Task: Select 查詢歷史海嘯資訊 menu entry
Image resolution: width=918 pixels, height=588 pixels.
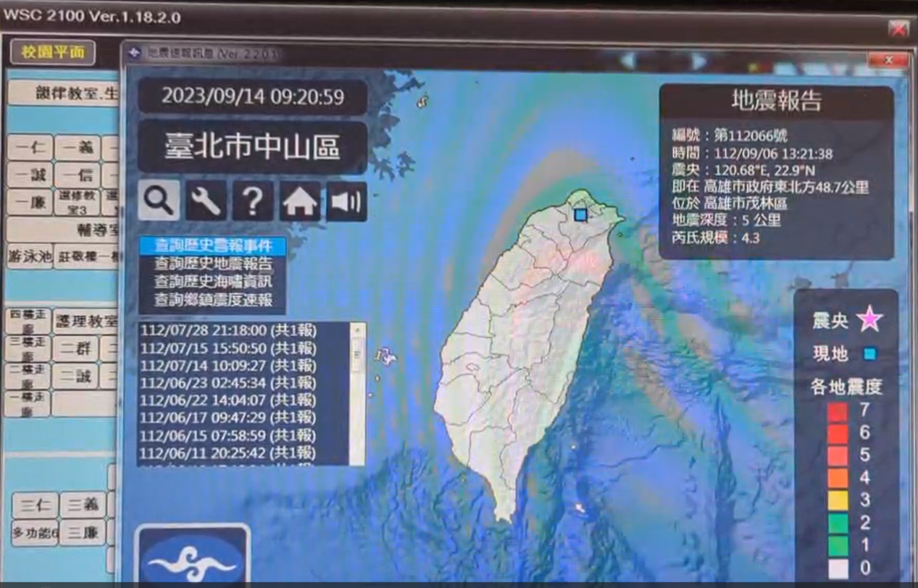Action: coord(213,281)
